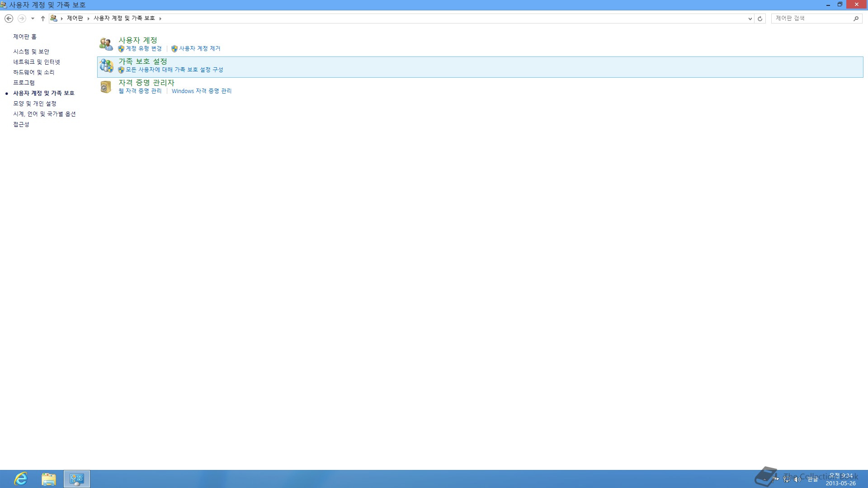
Task: Go up one folder level arrow
Action: click(42, 19)
